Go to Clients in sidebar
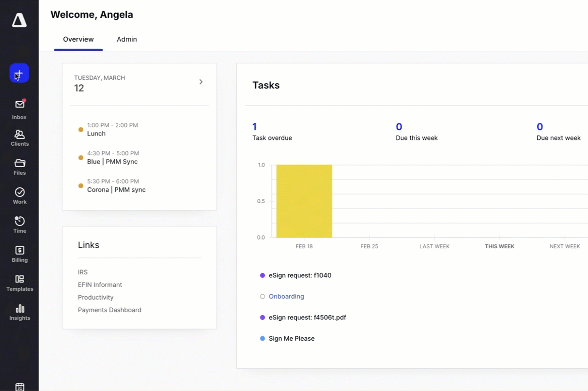The height and width of the screenshot is (391, 588). 19,138
